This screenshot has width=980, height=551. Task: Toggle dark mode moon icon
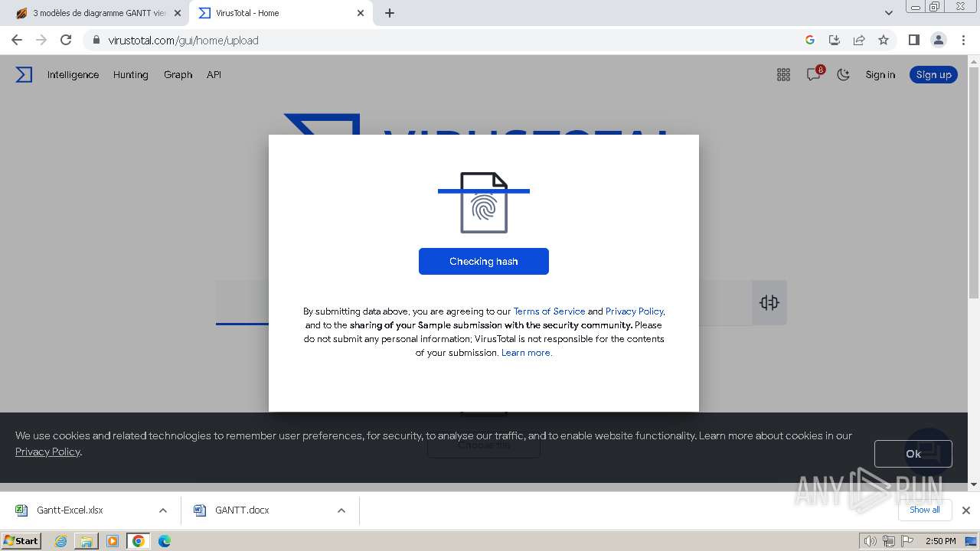point(844,74)
